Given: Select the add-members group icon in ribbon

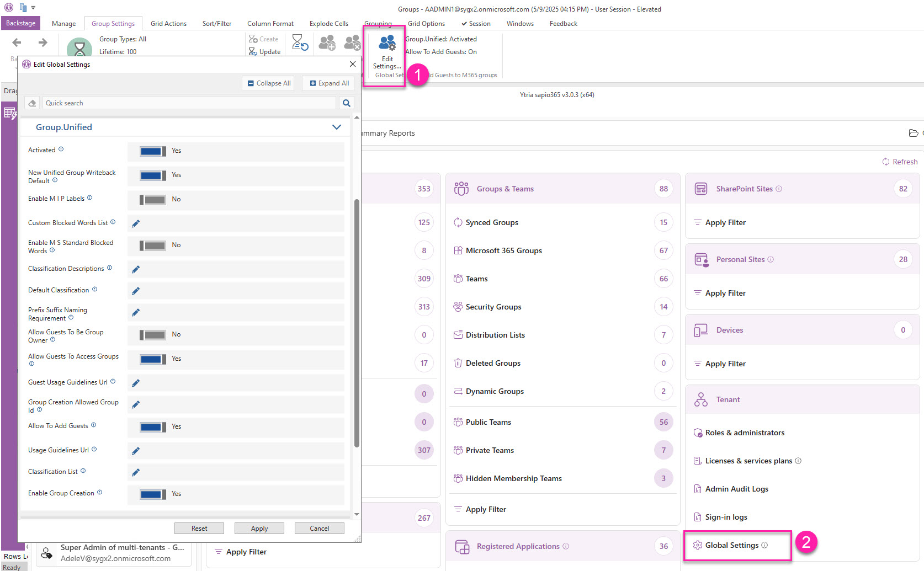Looking at the screenshot, I should [x=327, y=43].
